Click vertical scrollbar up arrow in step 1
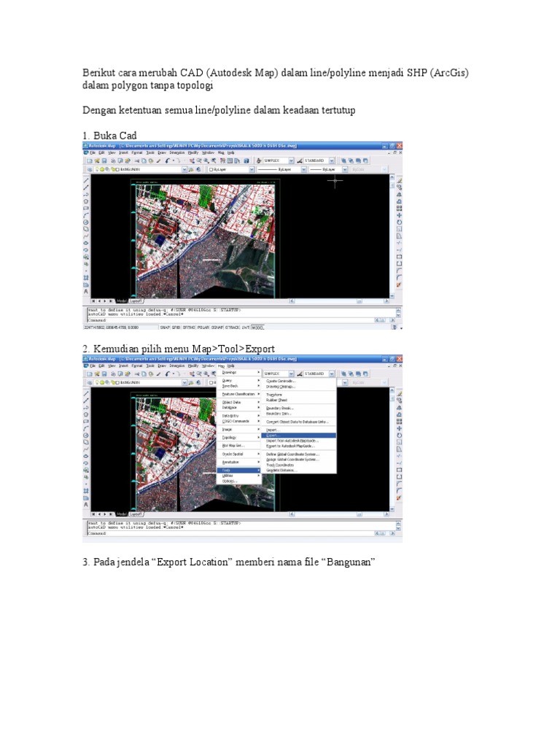This screenshot has width=560, height=747. point(392,177)
